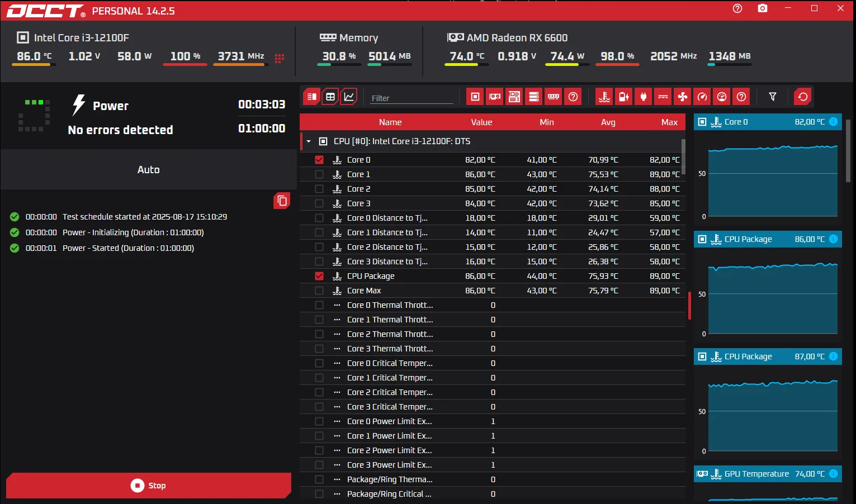
Task: Take a screenshot with the camera icon
Action: [763, 8]
